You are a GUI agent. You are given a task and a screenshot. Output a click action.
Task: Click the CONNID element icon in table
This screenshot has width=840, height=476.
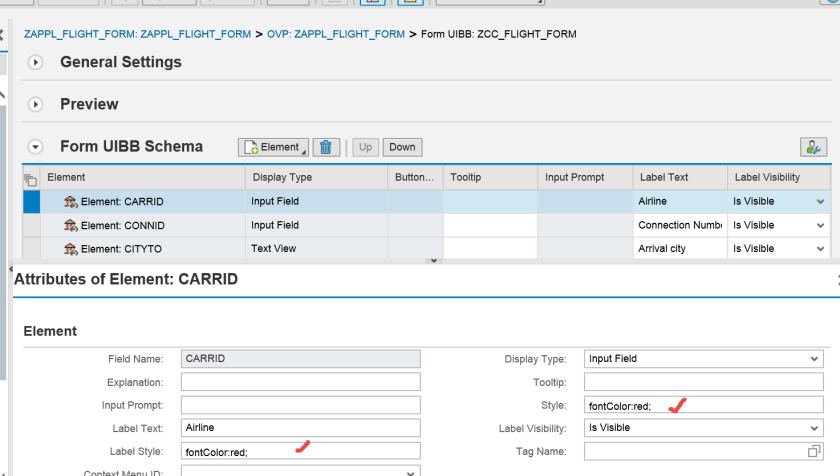70,226
